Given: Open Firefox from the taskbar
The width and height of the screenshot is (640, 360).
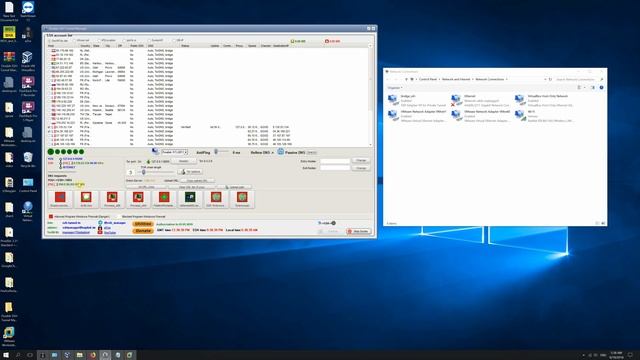Looking at the screenshot, I should click(93, 355).
